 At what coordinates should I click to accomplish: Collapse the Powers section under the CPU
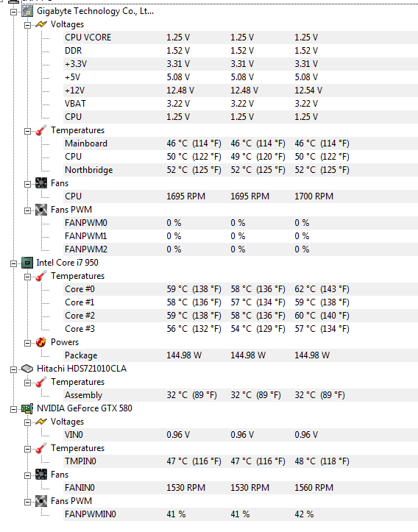pyautogui.click(x=27, y=343)
